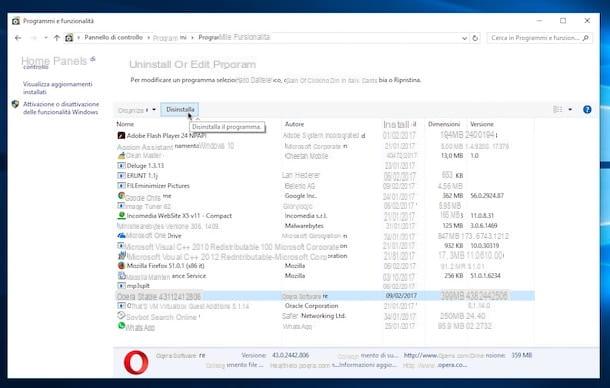The image size is (610, 388).
Task: Click Incomedia s.r.l. author cell
Action: [x=306, y=216]
